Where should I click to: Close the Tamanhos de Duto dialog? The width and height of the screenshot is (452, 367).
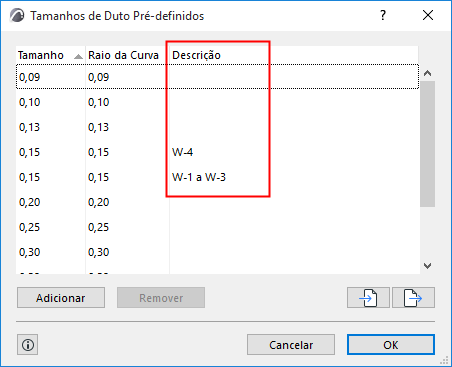click(428, 15)
